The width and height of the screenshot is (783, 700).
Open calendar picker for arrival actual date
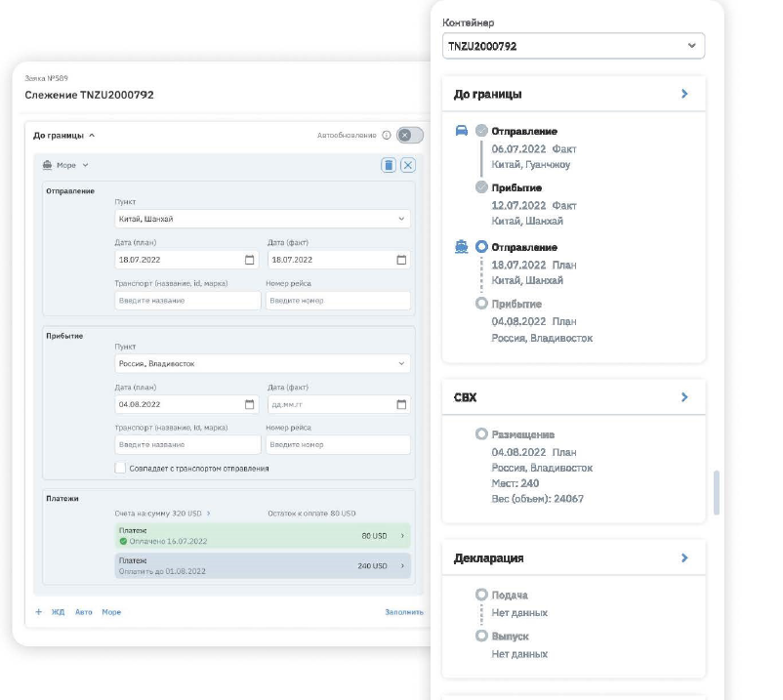tap(401, 404)
